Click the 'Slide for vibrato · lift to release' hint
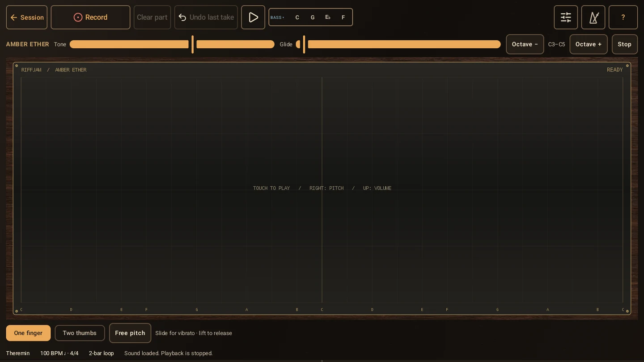Viewport: 644px width, 362px height. tap(194, 333)
